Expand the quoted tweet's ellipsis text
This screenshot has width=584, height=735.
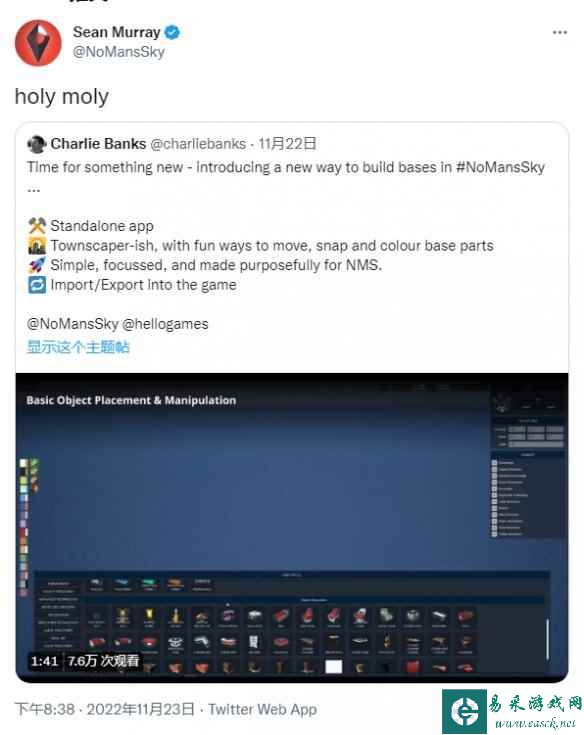pos(34,191)
